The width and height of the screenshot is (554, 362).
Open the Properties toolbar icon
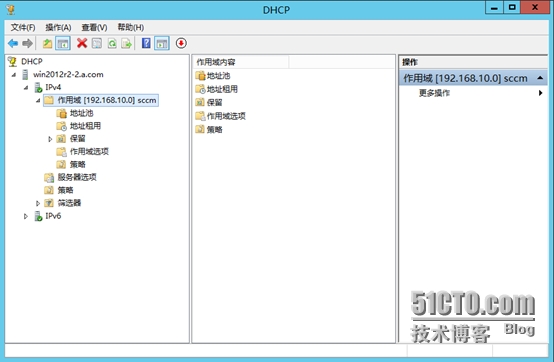[97, 43]
